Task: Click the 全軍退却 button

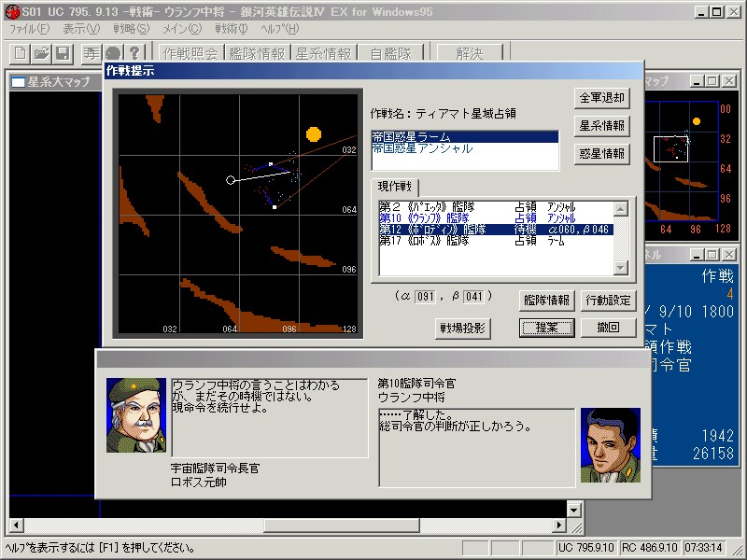Action: click(x=602, y=98)
